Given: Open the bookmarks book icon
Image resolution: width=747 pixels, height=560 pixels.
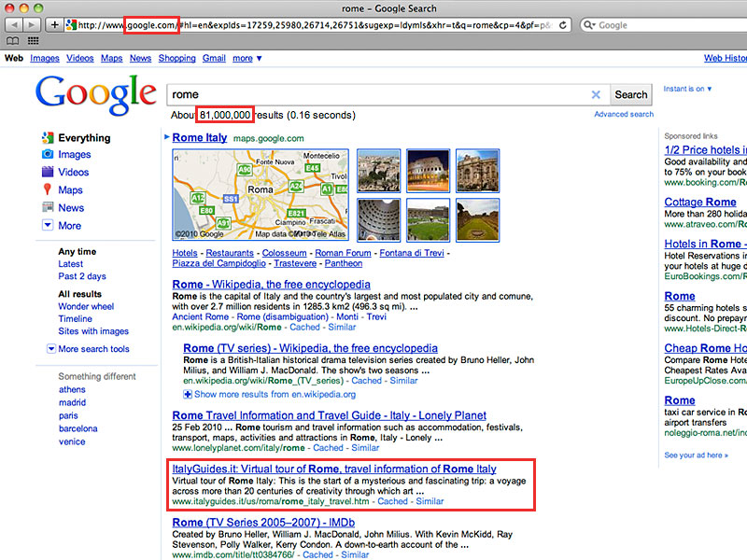Looking at the screenshot, I should (13, 41).
